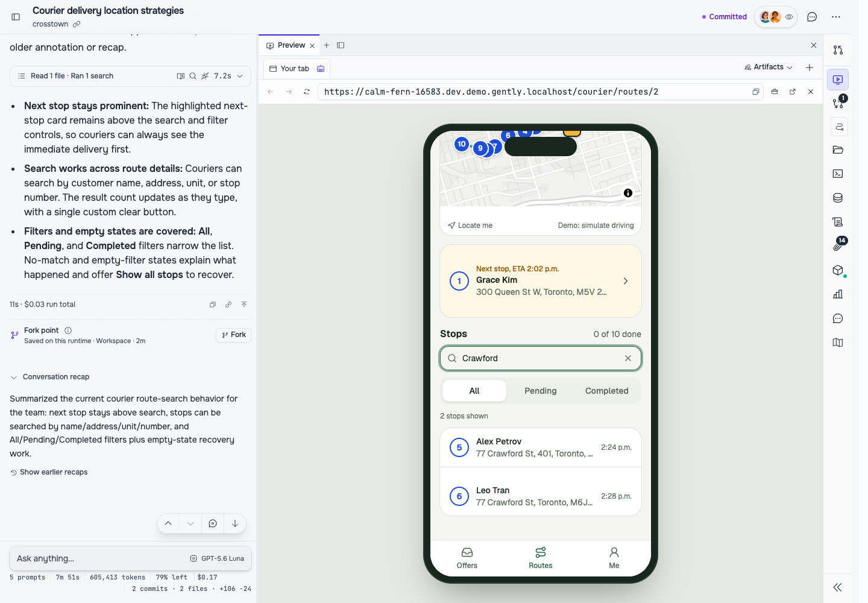Viewport: 868px width, 603px height.
Task: Select the Preview panel icon in right rail
Action: (x=838, y=80)
